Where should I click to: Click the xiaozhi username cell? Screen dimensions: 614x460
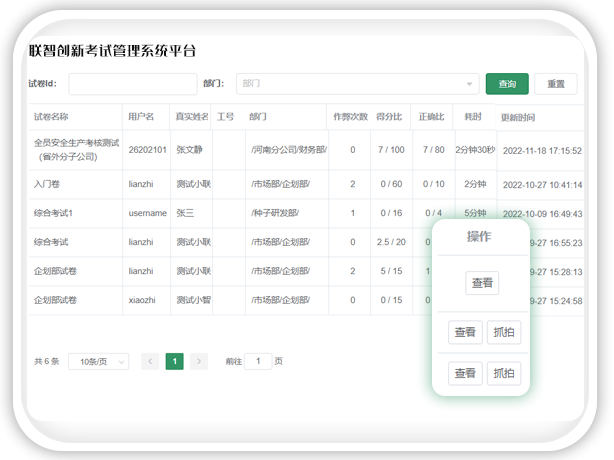[x=145, y=299]
